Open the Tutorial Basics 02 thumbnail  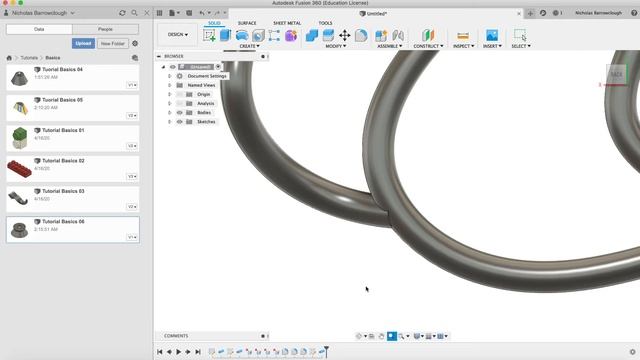coord(19,169)
